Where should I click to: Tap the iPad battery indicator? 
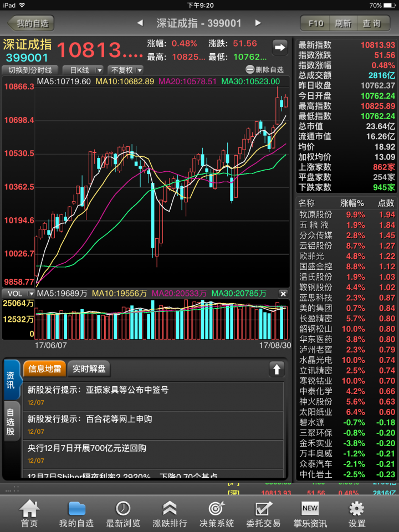click(390, 5)
